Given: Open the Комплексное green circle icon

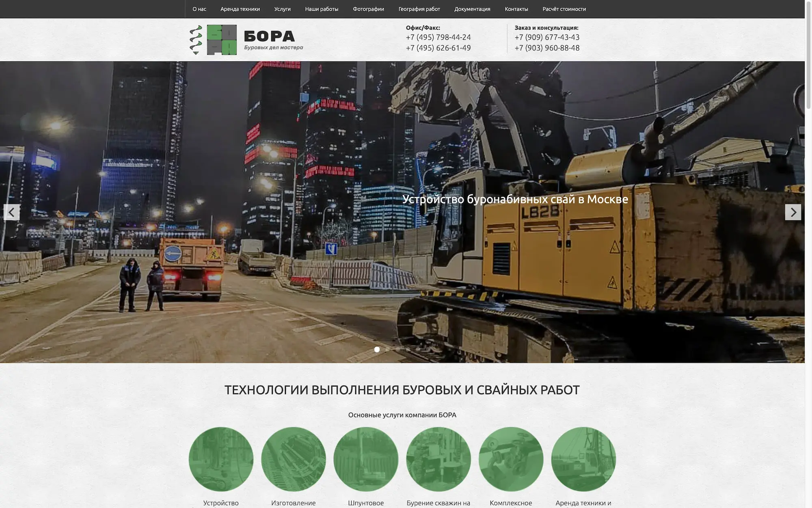Looking at the screenshot, I should [511, 459].
